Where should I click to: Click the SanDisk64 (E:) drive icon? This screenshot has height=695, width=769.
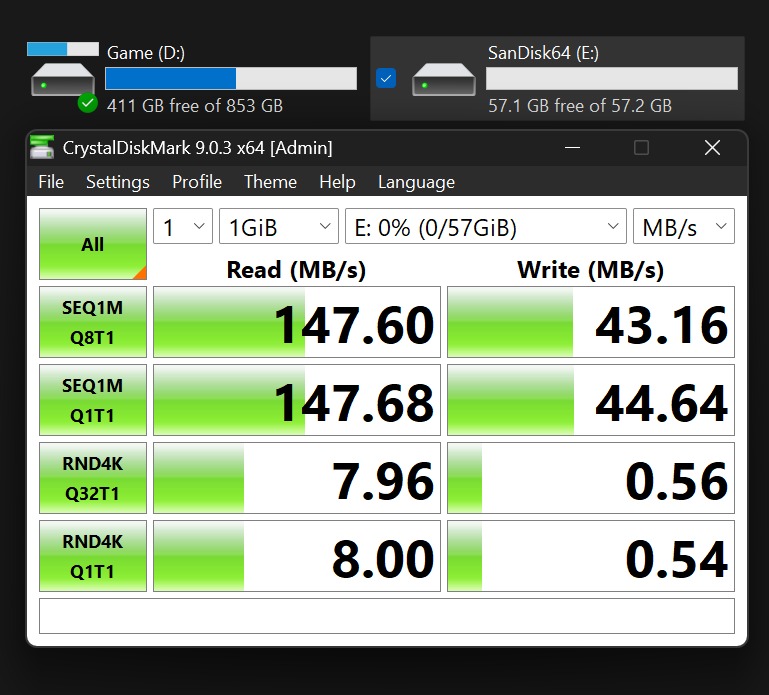[x=444, y=79]
